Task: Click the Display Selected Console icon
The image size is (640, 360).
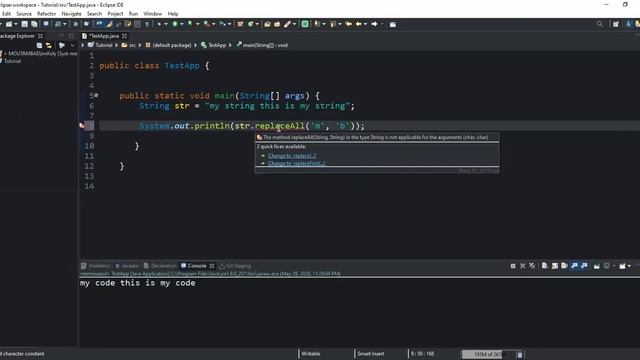Action: (607, 266)
